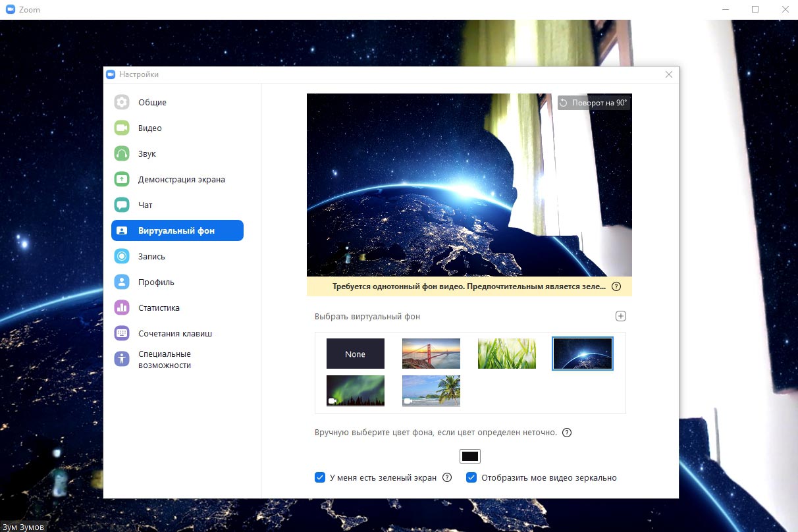Image resolution: width=798 pixels, height=532 pixels.
Task: Select the green grass background
Action: [x=507, y=354]
